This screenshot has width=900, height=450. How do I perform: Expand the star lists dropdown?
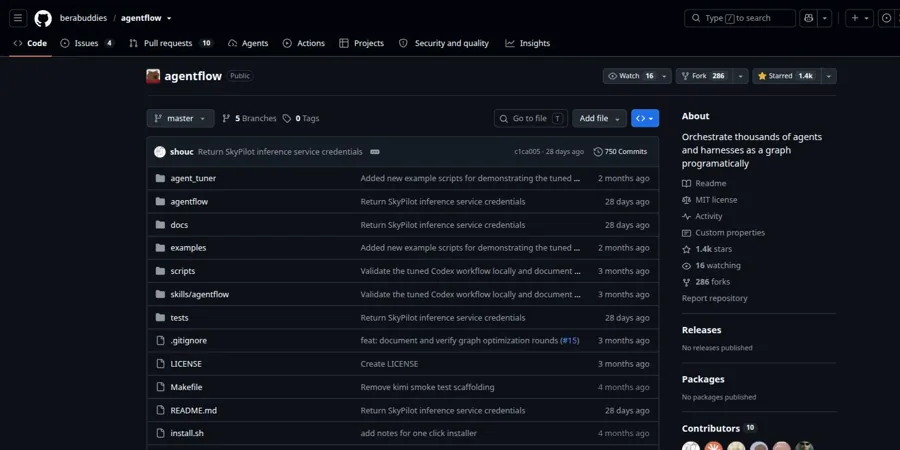point(828,76)
